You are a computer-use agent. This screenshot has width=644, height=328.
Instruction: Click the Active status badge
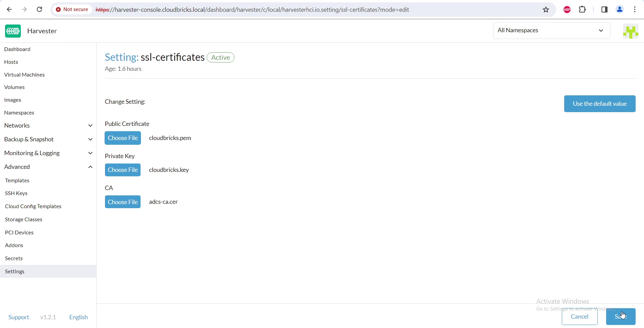pyautogui.click(x=220, y=57)
